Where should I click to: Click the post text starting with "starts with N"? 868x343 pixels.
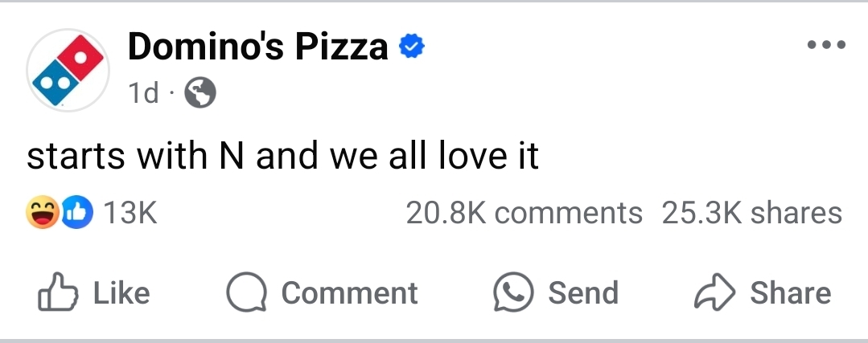pyautogui.click(x=282, y=156)
